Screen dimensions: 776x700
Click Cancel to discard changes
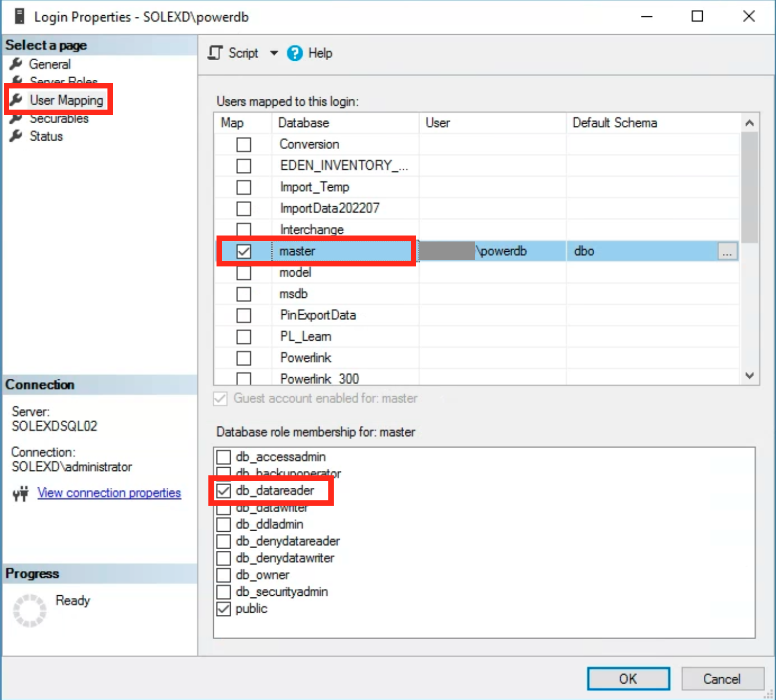click(722, 678)
